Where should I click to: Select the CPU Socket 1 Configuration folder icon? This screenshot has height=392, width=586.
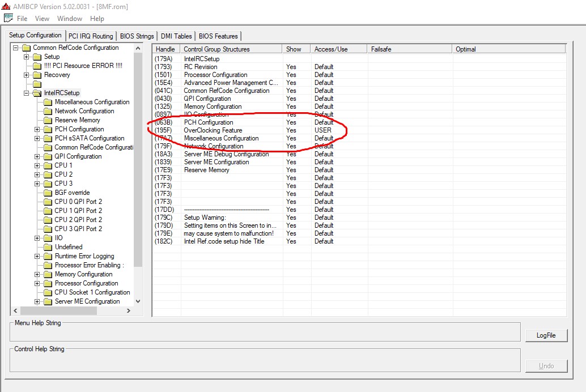(48, 293)
